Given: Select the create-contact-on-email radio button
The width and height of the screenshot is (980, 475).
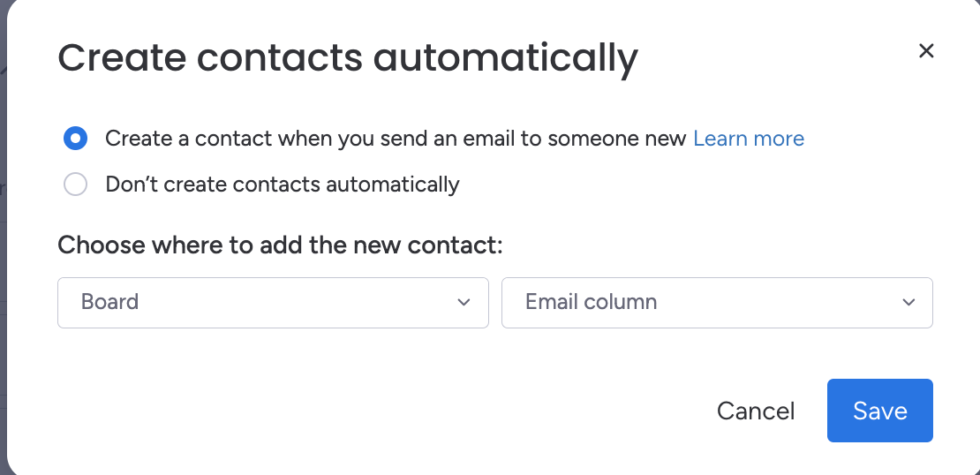Looking at the screenshot, I should pyautogui.click(x=76, y=139).
